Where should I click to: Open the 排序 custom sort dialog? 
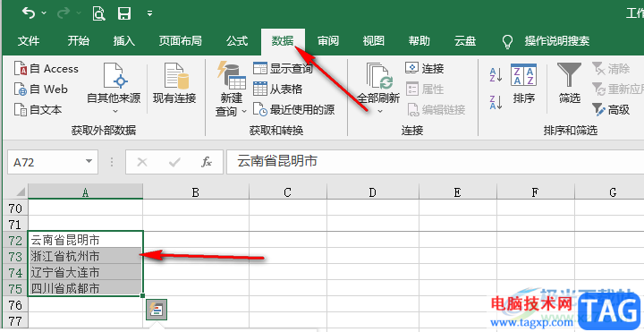point(523,83)
